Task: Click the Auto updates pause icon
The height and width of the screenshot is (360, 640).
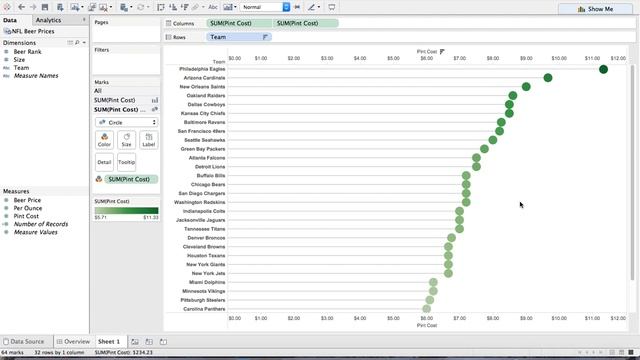Action: pyautogui.click(x=123, y=7)
